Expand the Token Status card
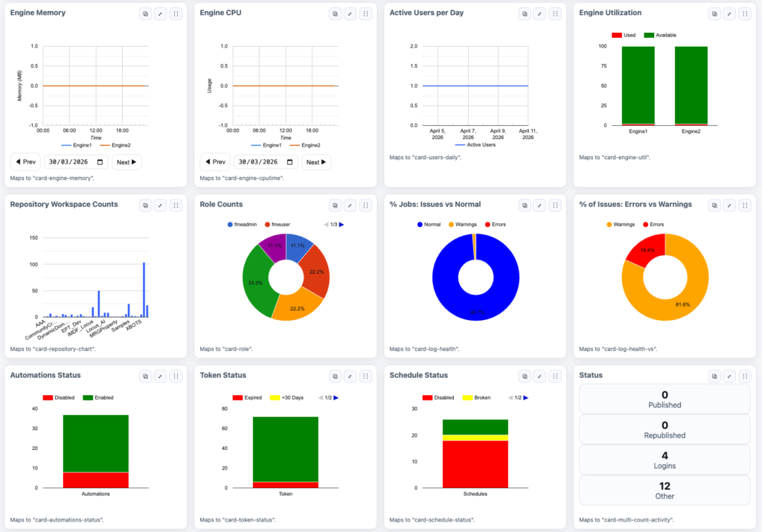Screen dimensions: 762x532 click(350, 376)
